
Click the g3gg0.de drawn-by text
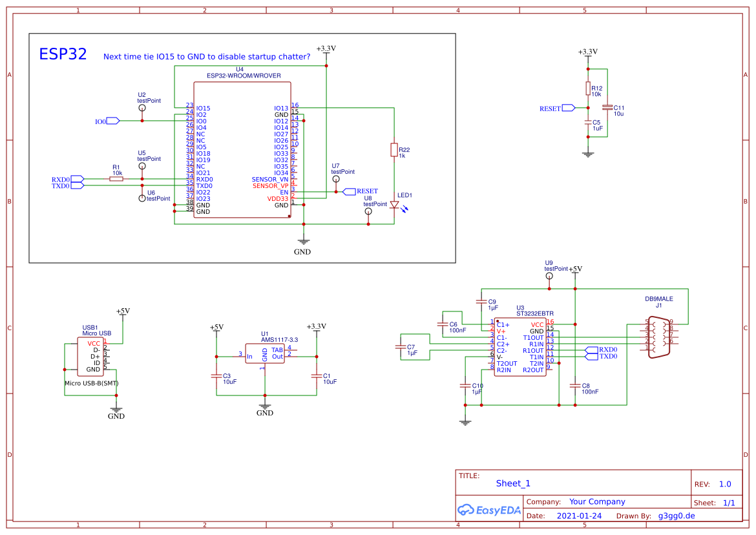coord(677,515)
